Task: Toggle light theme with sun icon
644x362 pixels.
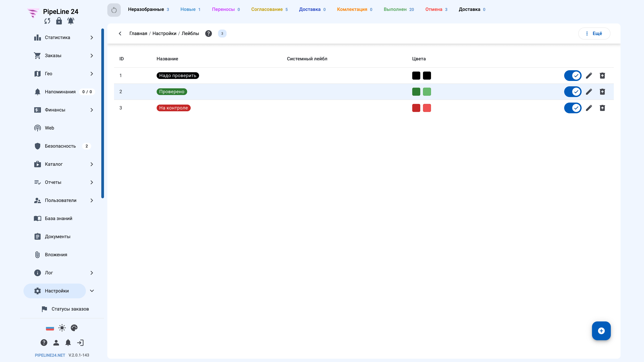Action: tap(62, 328)
